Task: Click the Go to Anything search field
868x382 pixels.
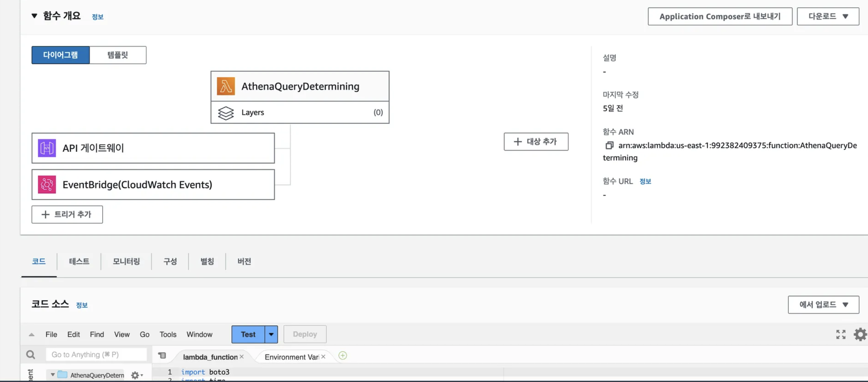Action: pos(96,355)
